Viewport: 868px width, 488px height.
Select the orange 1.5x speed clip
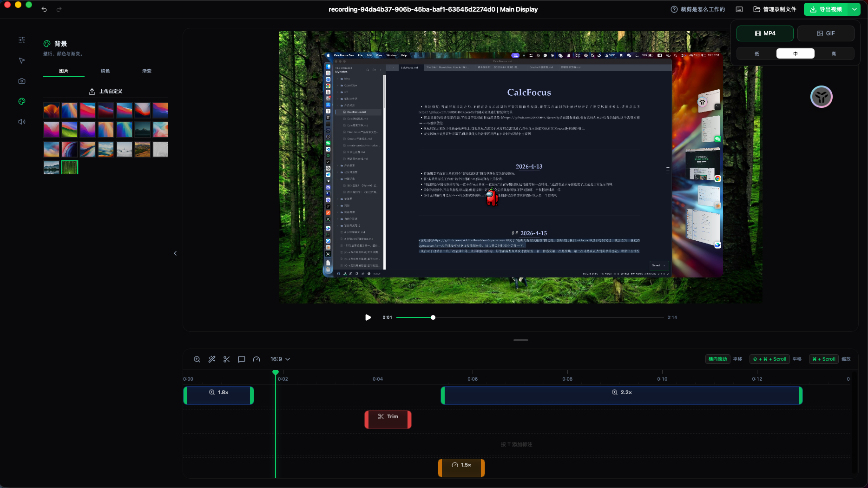[x=461, y=468]
